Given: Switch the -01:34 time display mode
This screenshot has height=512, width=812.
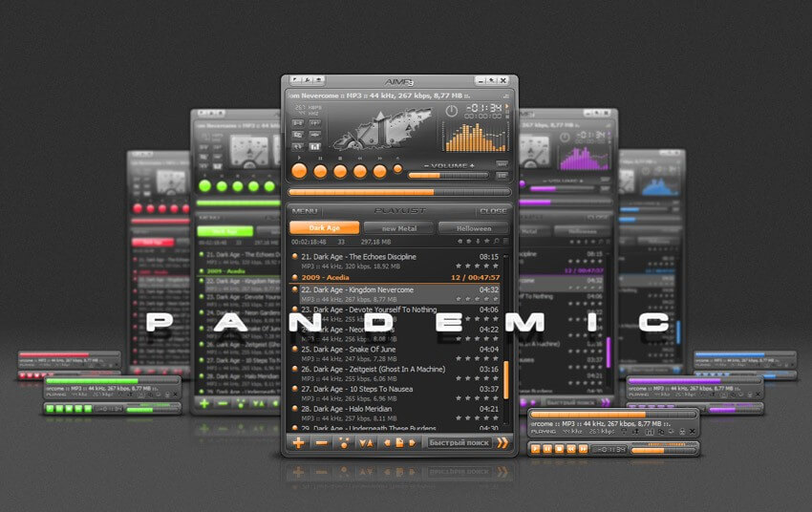Looking at the screenshot, I should [x=483, y=108].
